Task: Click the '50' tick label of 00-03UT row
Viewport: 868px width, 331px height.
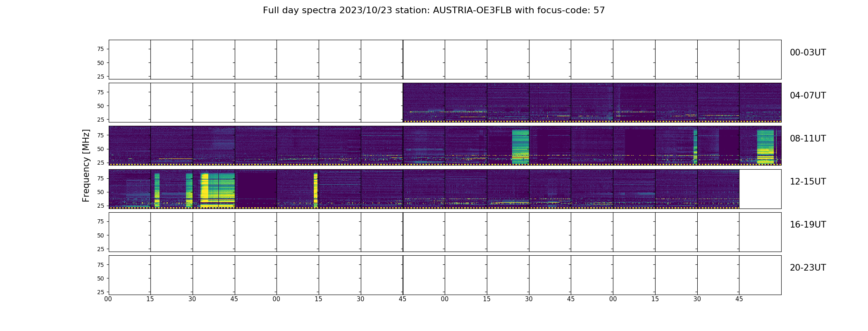Action: tap(100, 63)
